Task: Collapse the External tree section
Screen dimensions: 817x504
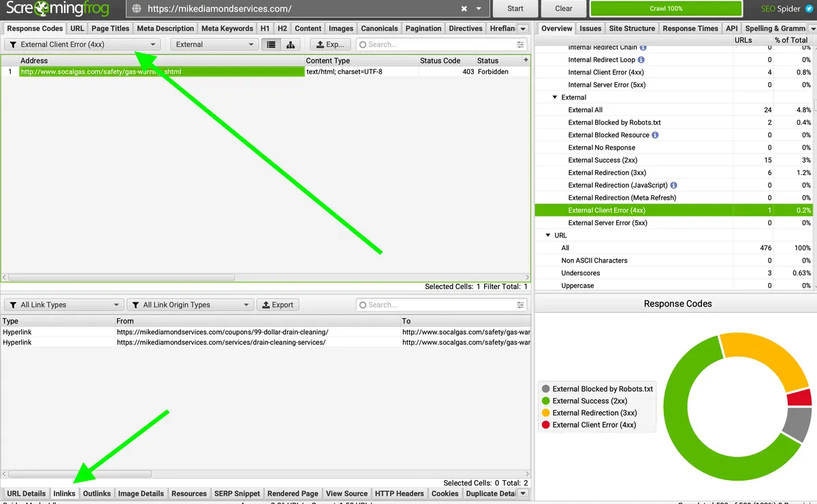Action: coord(555,97)
